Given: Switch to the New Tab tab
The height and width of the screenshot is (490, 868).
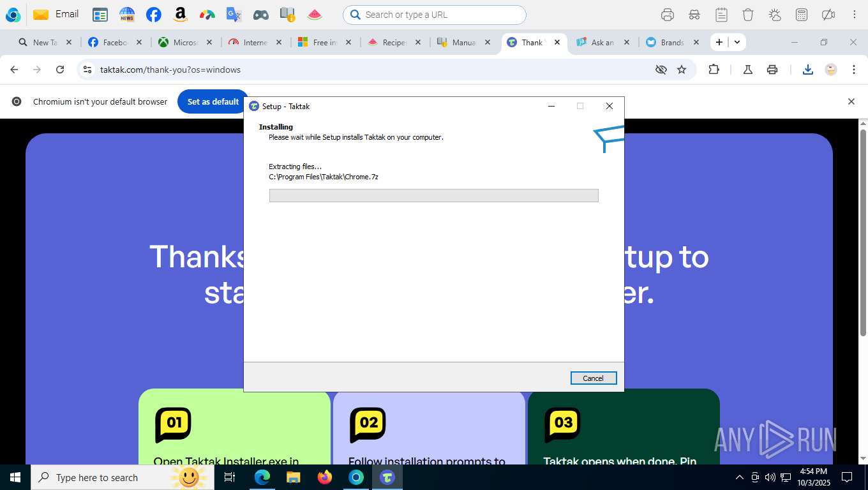Looking at the screenshot, I should (x=45, y=42).
